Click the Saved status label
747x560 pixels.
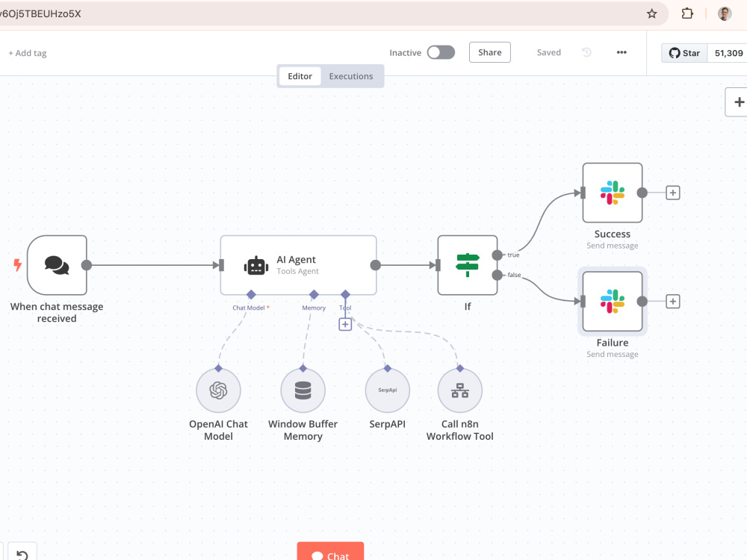click(549, 52)
